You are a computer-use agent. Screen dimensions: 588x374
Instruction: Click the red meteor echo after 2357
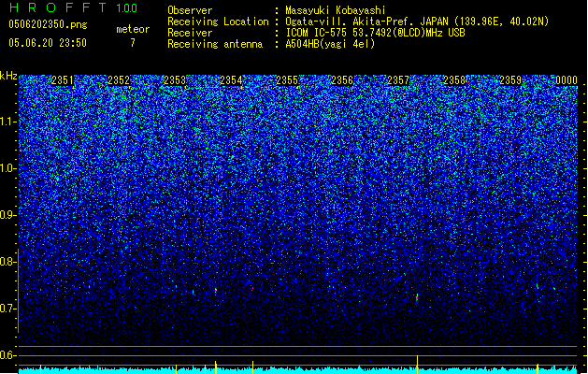(417, 297)
